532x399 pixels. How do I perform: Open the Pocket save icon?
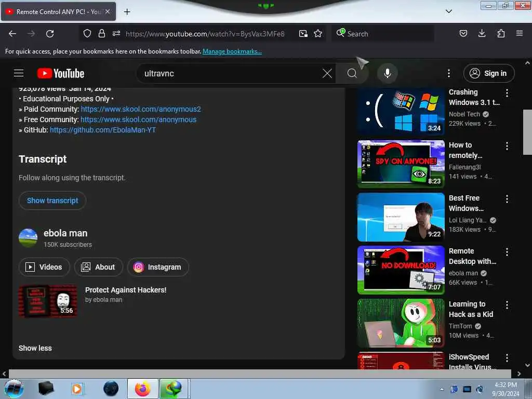pos(463,34)
